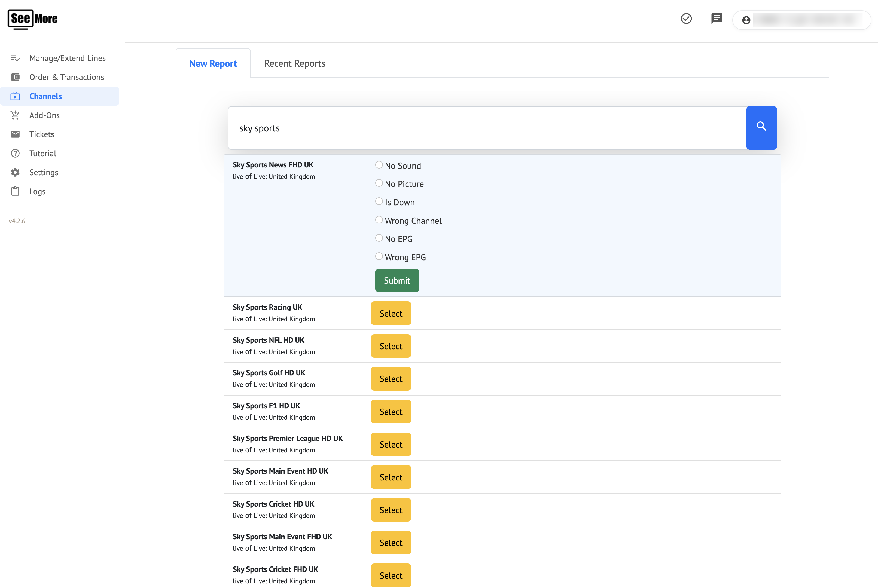Click the Settings gear icon

15,173
